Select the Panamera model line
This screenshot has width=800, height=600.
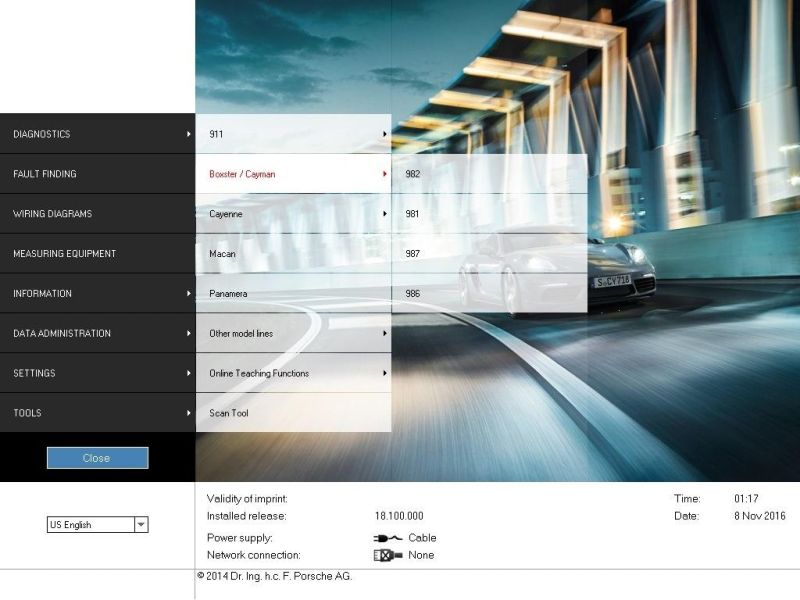(x=293, y=293)
